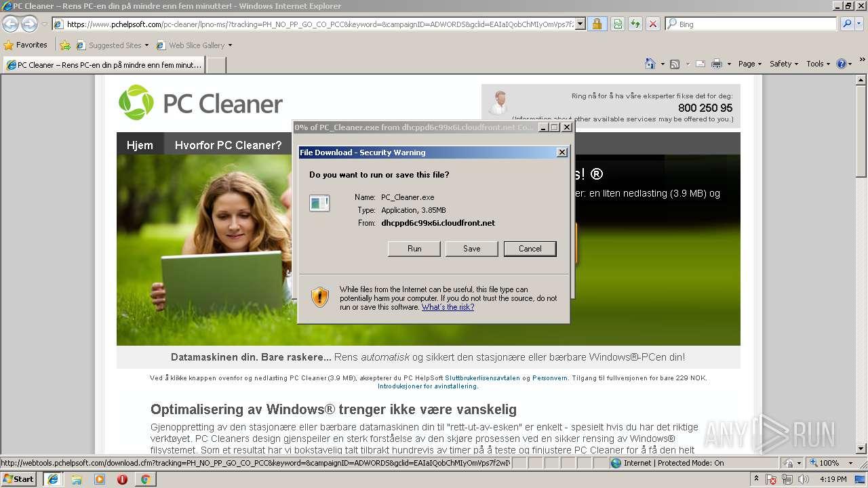
Task: Click the Back navigation arrow
Action: (10, 24)
